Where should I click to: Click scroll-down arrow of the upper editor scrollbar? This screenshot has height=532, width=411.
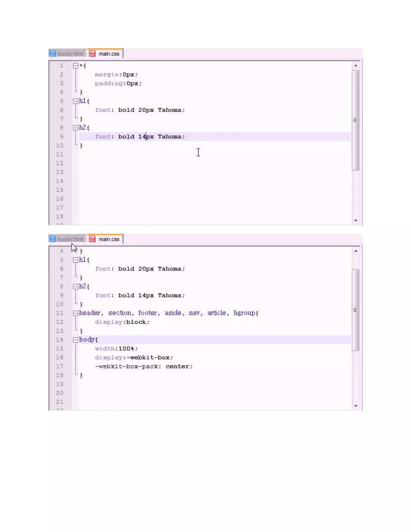pos(356,220)
